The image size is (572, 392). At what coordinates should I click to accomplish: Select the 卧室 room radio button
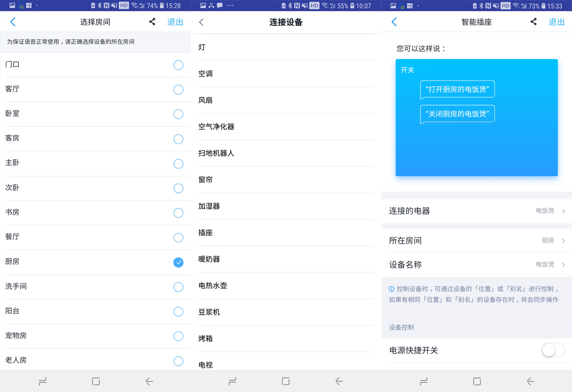178,114
